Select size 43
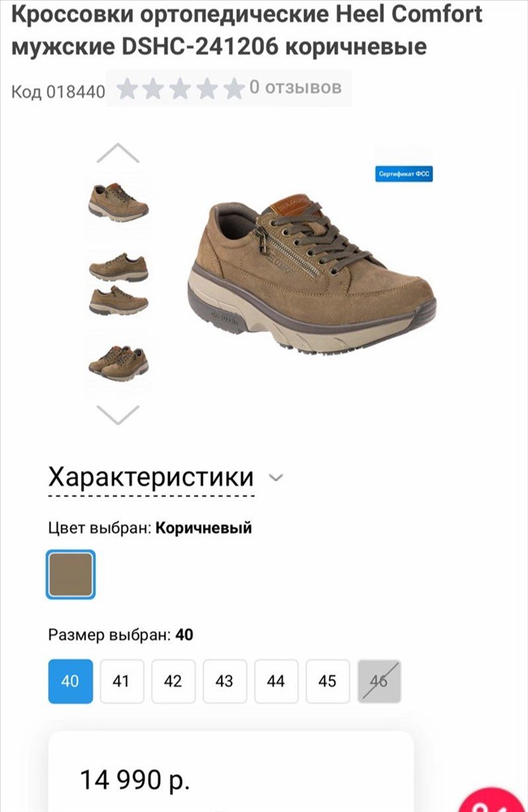Screen dimensions: 528x812 point(225,681)
